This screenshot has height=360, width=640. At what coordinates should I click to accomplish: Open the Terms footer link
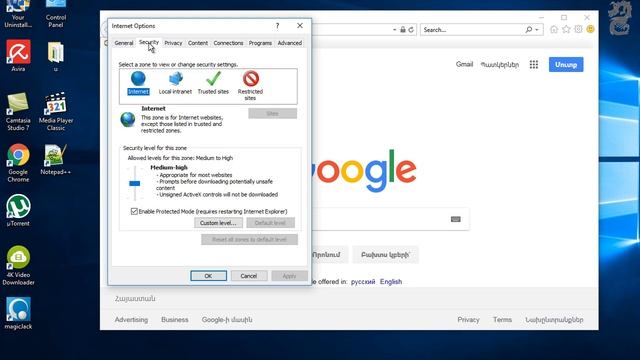[502, 320]
